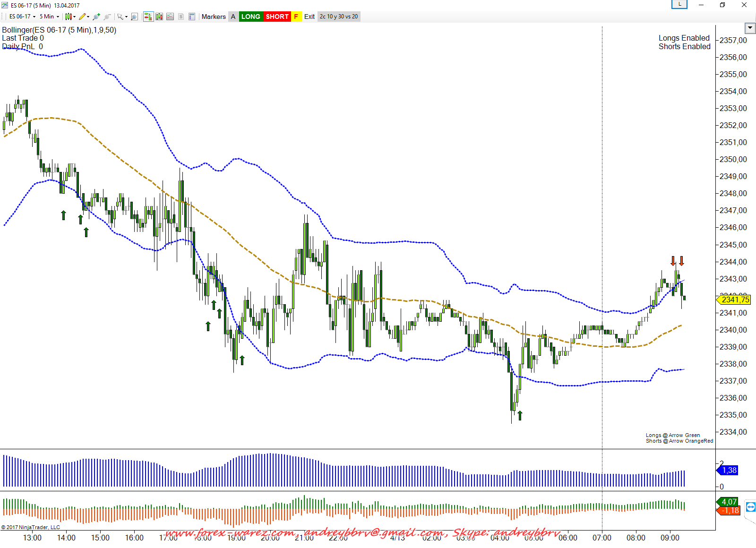
Task: Open Chart Trader panel icon
Action: tap(148, 17)
